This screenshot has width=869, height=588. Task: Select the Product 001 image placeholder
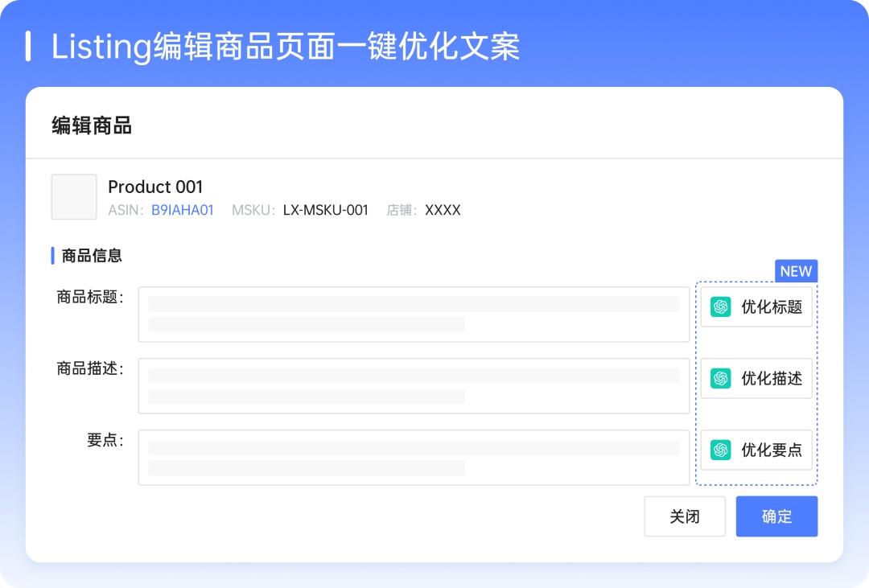point(74,197)
